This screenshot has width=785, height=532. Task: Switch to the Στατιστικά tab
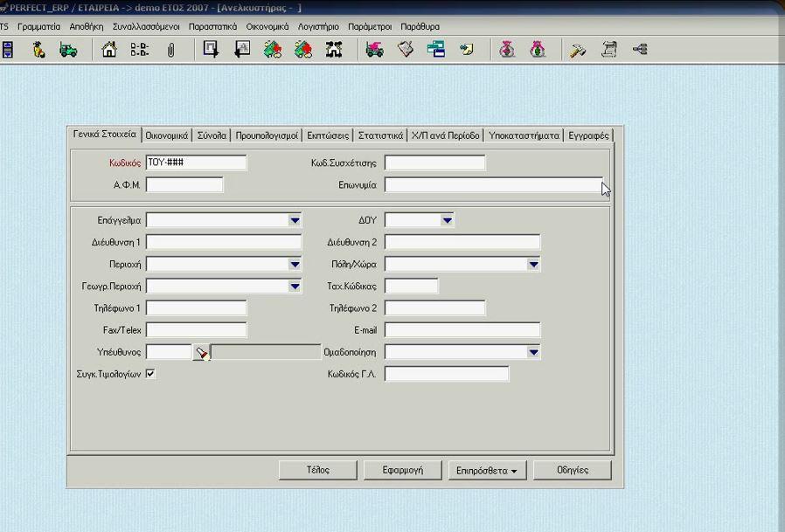pyautogui.click(x=380, y=135)
